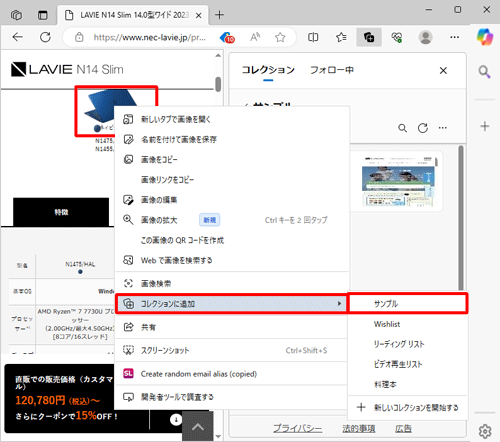Open Browser essentials heart icon

397,37
